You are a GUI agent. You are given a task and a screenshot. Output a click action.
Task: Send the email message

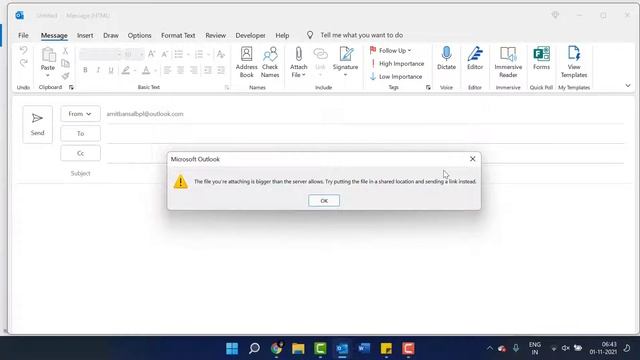[x=38, y=124]
